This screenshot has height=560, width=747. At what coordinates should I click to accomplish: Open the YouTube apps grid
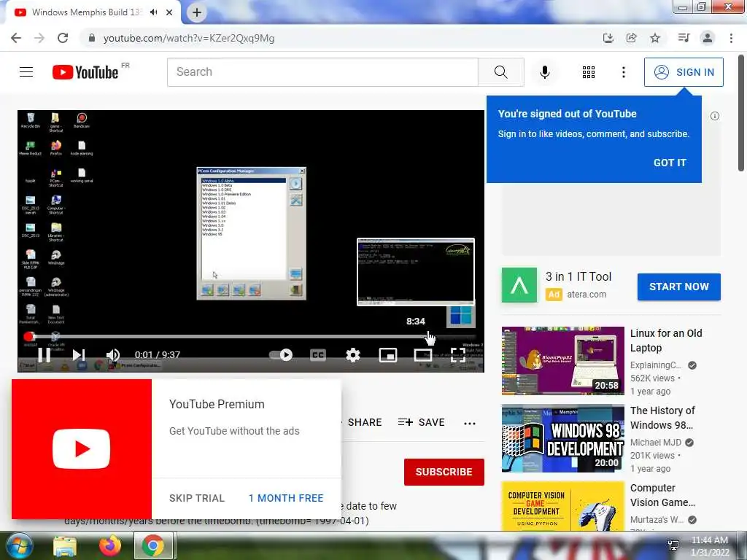point(589,72)
